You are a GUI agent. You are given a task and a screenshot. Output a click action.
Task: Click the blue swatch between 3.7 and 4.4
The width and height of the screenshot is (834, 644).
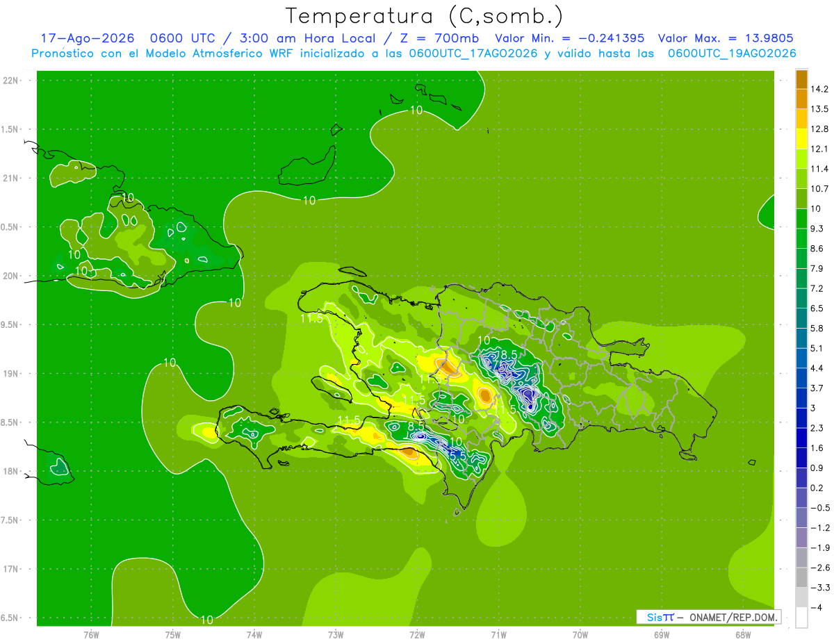(x=801, y=378)
